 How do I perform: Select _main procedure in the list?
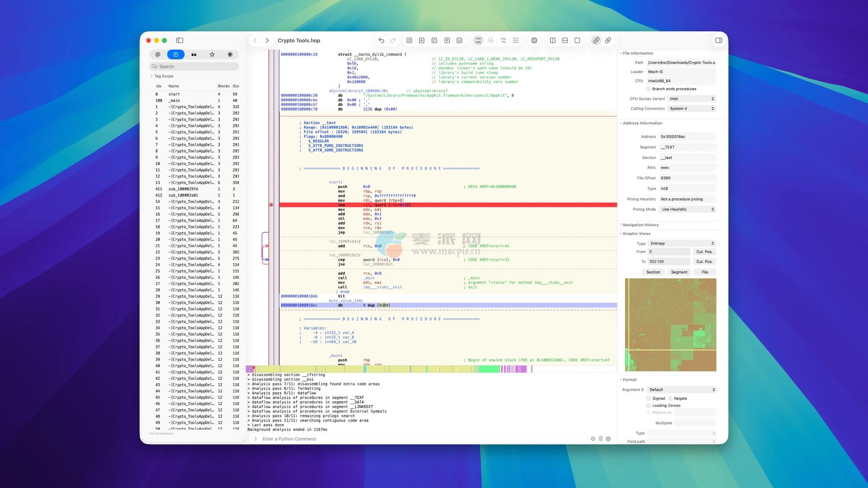175,101
